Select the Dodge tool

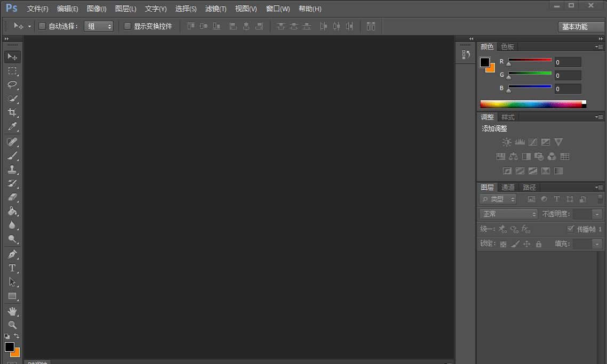pyautogui.click(x=12, y=239)
